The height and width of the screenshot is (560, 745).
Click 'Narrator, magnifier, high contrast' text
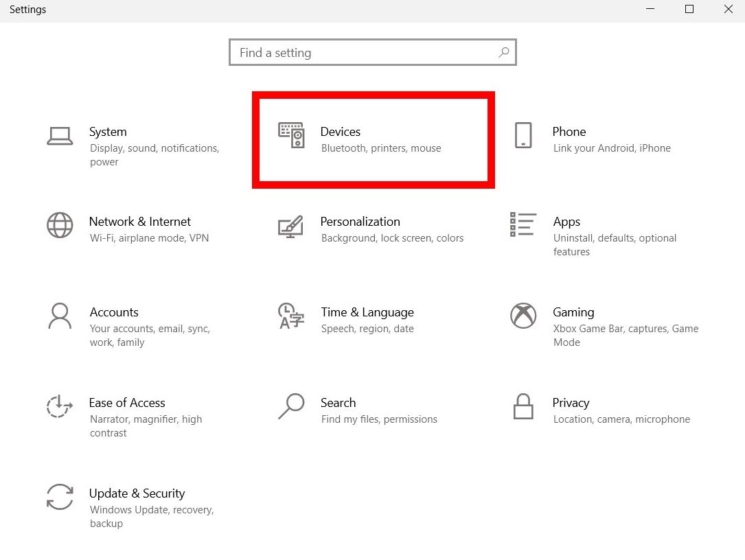146,426
